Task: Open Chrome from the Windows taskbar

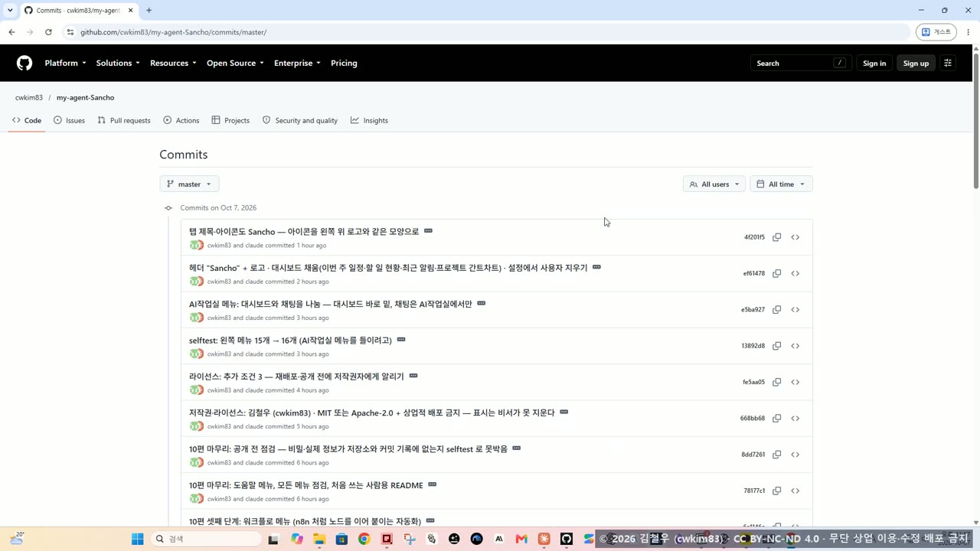Action: (364, 539)
